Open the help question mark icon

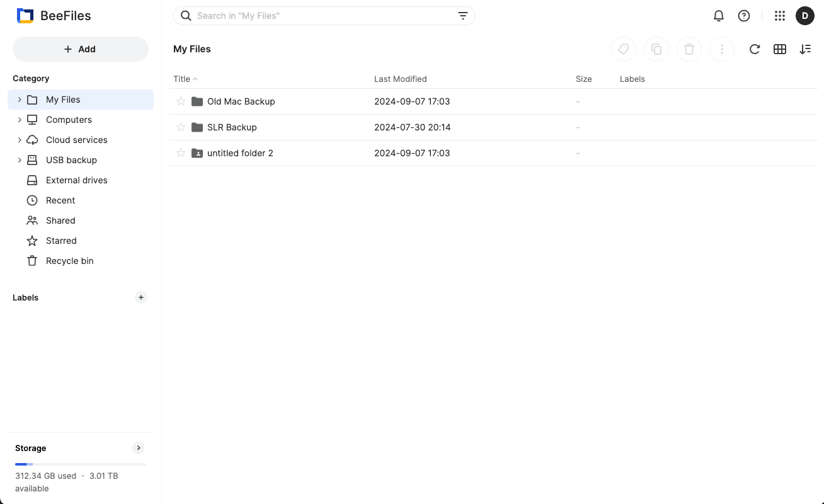pyautogui.click(x=744, y=16)
